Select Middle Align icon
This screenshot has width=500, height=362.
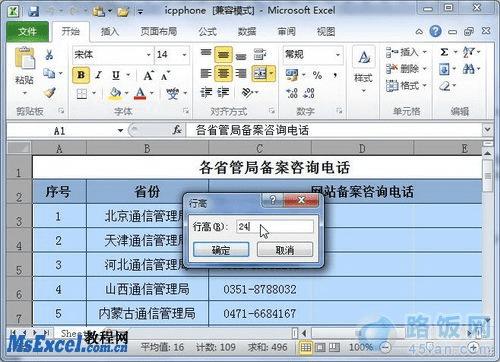[x=223, y=54]
